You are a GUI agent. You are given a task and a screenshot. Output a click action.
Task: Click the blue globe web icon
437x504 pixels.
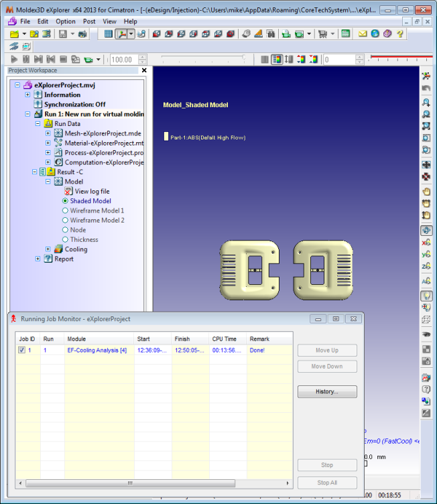[x=375, y=34]
